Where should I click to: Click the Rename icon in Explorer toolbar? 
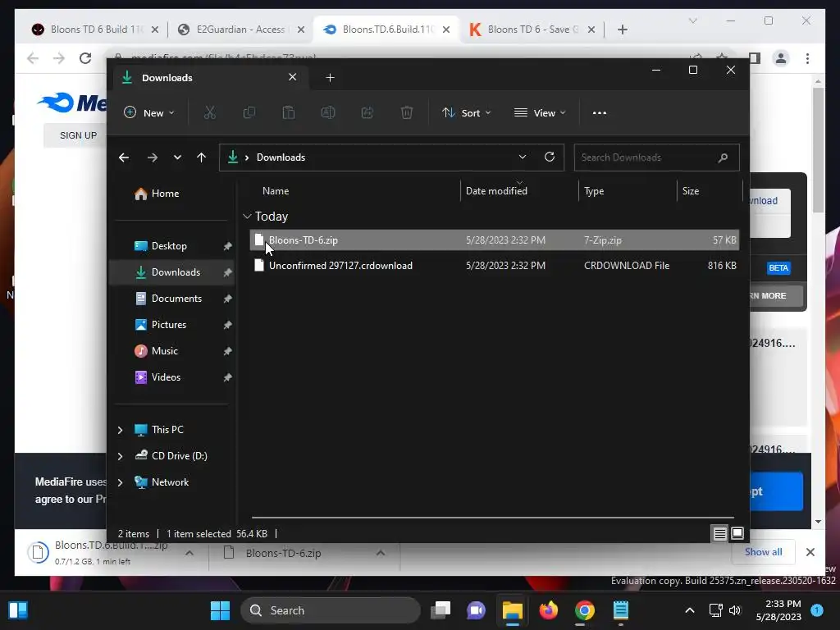pos(328,112)
